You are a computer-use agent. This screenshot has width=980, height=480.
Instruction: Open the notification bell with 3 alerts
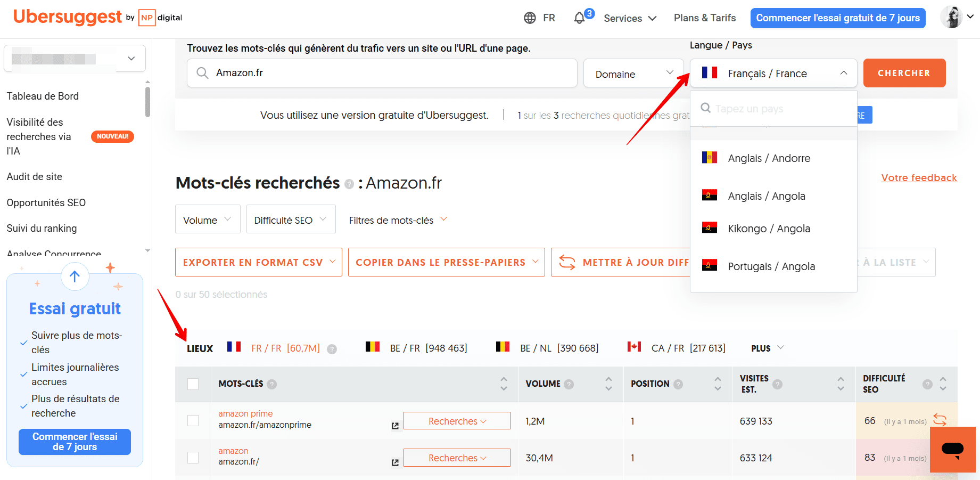580,18
